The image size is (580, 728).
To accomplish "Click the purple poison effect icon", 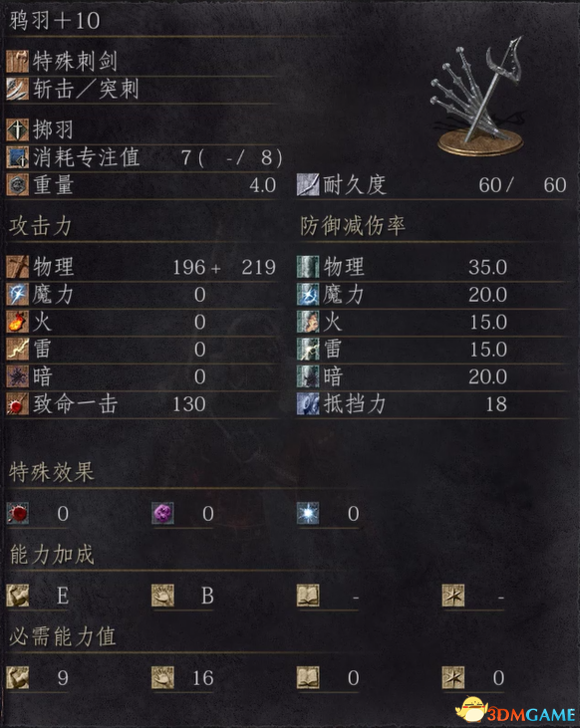I will [x=163, y=513].
